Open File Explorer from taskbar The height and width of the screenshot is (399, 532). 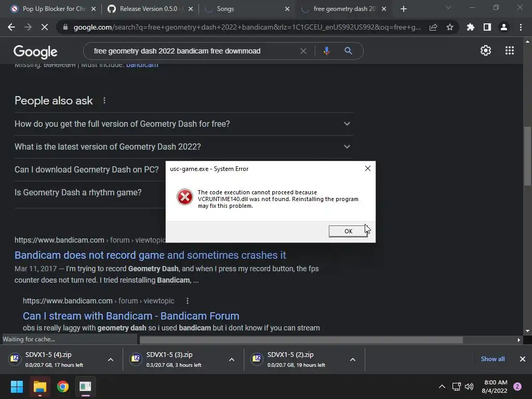click(39, 387)
